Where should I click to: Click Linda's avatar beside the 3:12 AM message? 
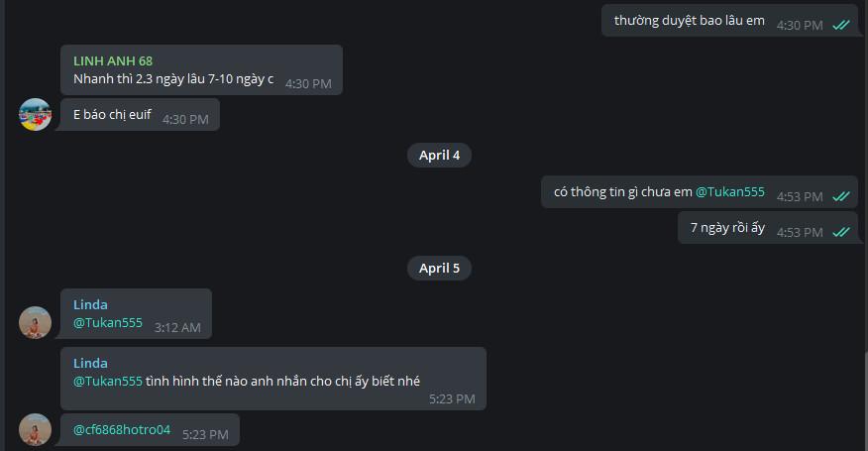[36, 322]
